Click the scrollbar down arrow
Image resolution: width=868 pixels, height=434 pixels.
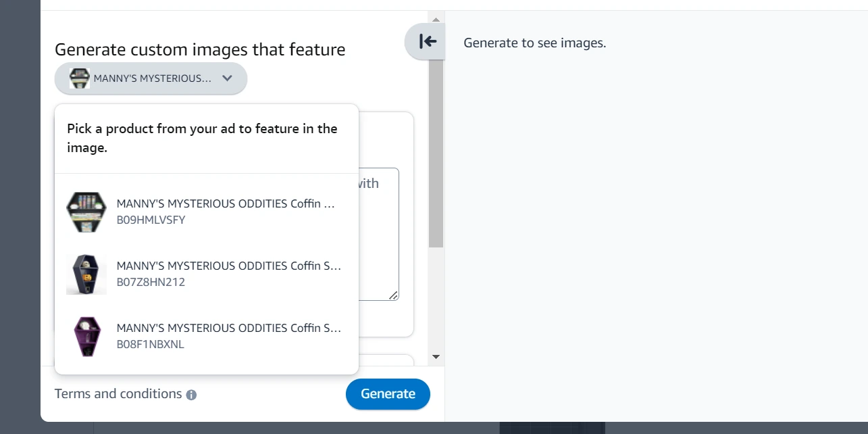click(x=436, y=356)
